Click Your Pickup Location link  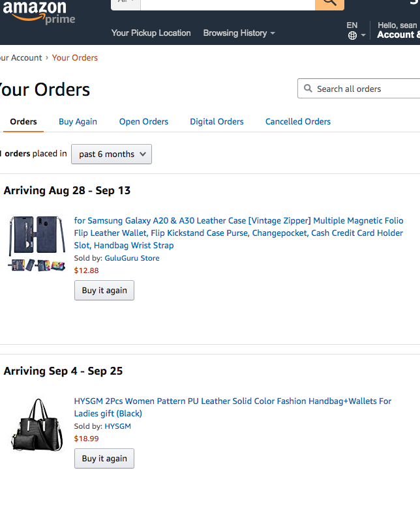[x=151, y=33]
